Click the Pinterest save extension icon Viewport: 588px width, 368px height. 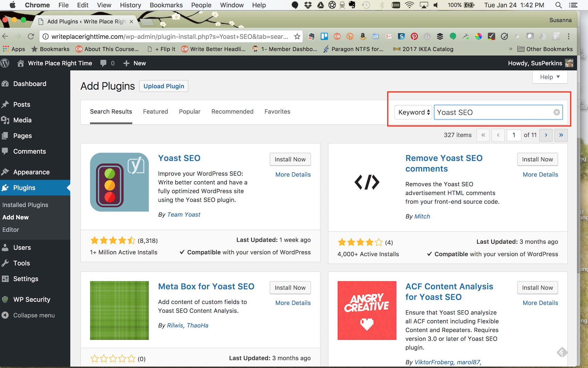tap(414, 36)
